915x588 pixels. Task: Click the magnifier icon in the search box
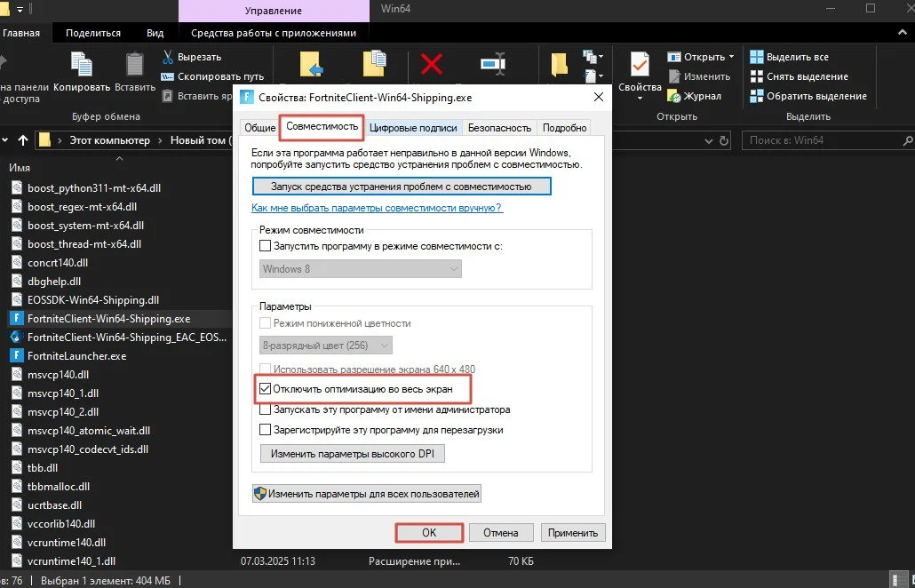pyautogui.click(x=907, y=140)
